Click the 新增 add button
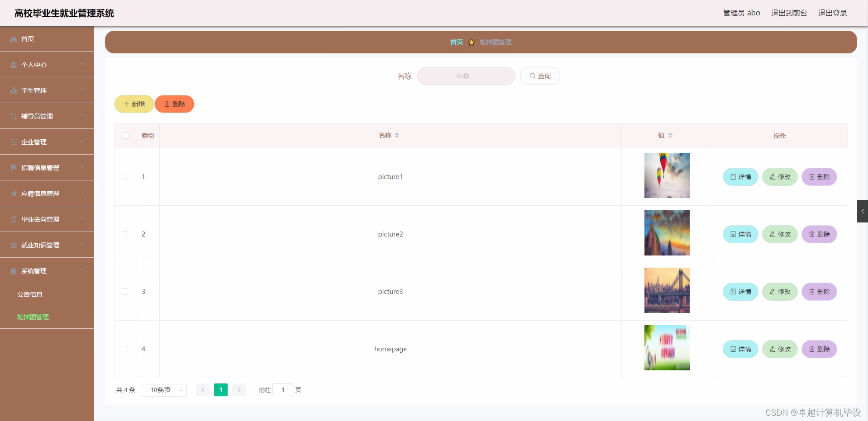The height and width of the screenshot is (421, 868). 134,104
